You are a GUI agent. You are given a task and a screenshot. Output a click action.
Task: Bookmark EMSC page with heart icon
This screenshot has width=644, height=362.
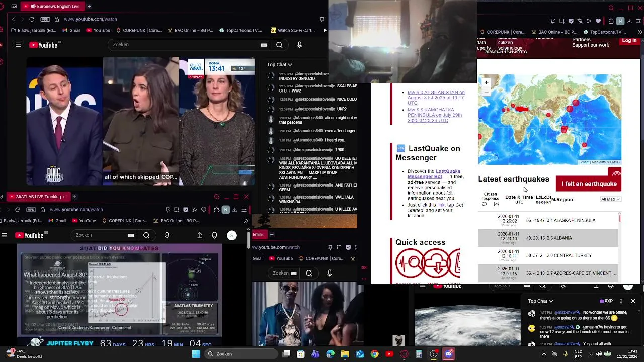pos(598,21)
